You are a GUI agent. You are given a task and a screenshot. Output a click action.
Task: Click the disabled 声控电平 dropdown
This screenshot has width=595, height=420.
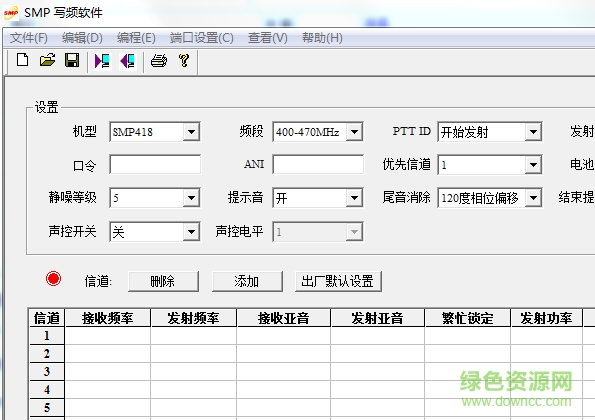pos(318,231)
